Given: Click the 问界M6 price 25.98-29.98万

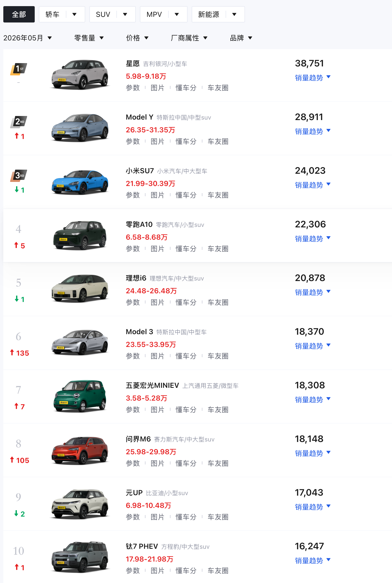Looking at the screenshot, I should click(151, 452).
